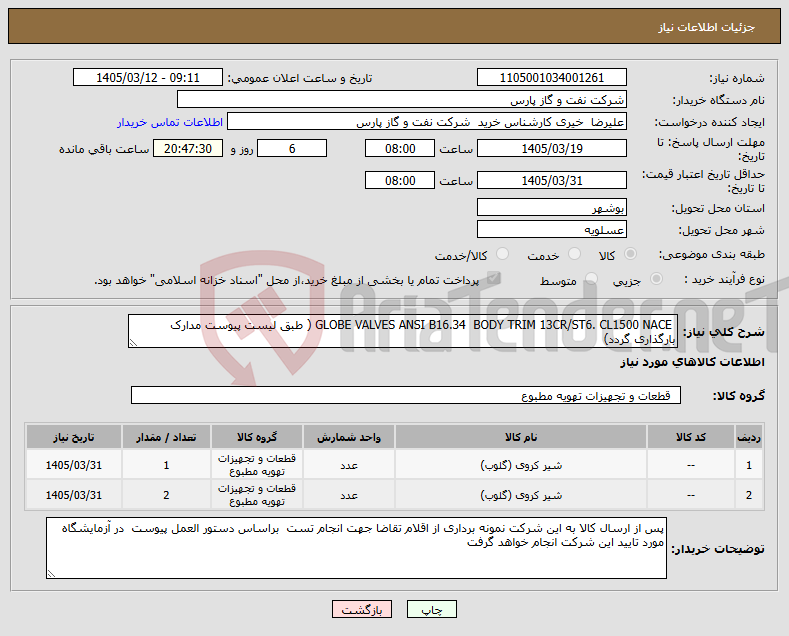Click شیر کروی (گلوب) in row 1
The image size is (789, 636).
[x=521, y=465]
